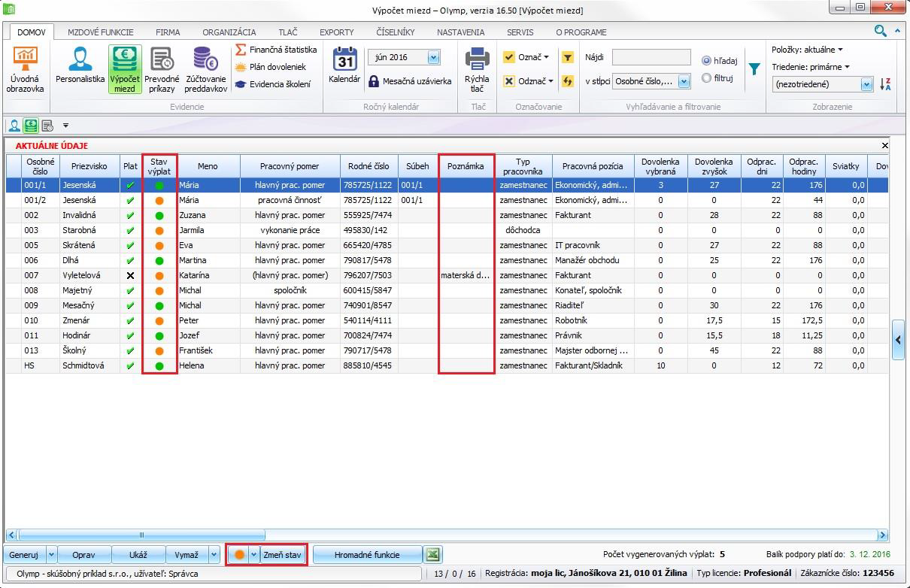Click the teal filter funnel icon

[x=754, y=68]
